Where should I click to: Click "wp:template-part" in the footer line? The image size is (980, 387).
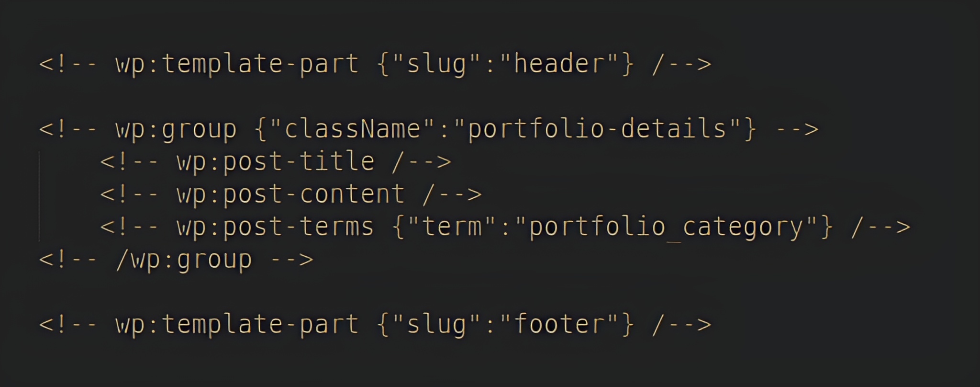coord(237,324)
